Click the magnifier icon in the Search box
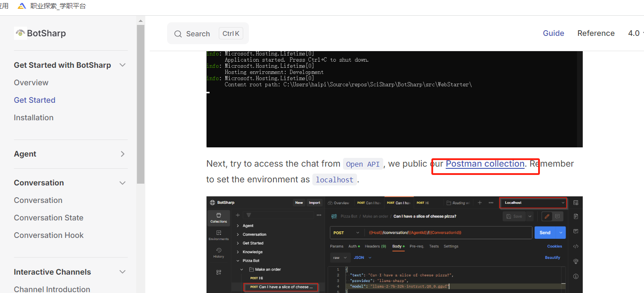Image resolution: width=644 pixels, height=293 pixels. [178, 34]
